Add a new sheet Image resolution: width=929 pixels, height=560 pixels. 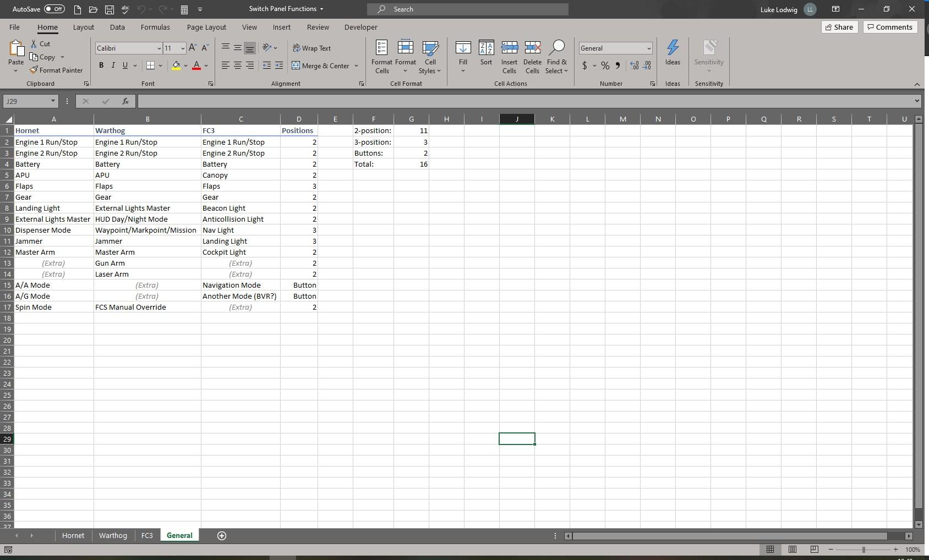click(x=222, y=535)
